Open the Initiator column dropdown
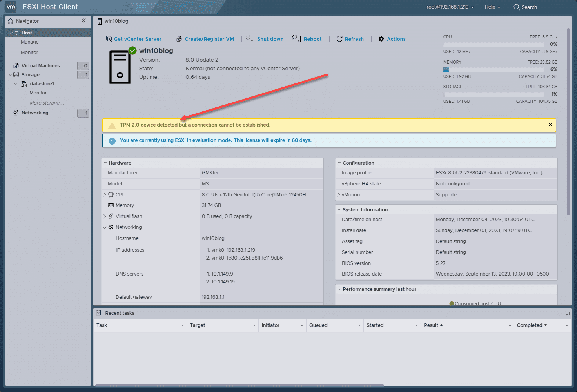 coord(302,325)
